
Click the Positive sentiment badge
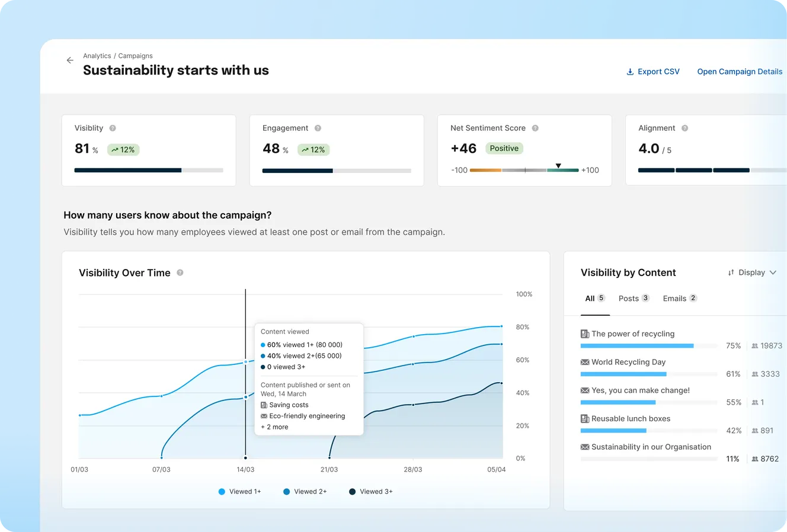[x=504, y=149]
